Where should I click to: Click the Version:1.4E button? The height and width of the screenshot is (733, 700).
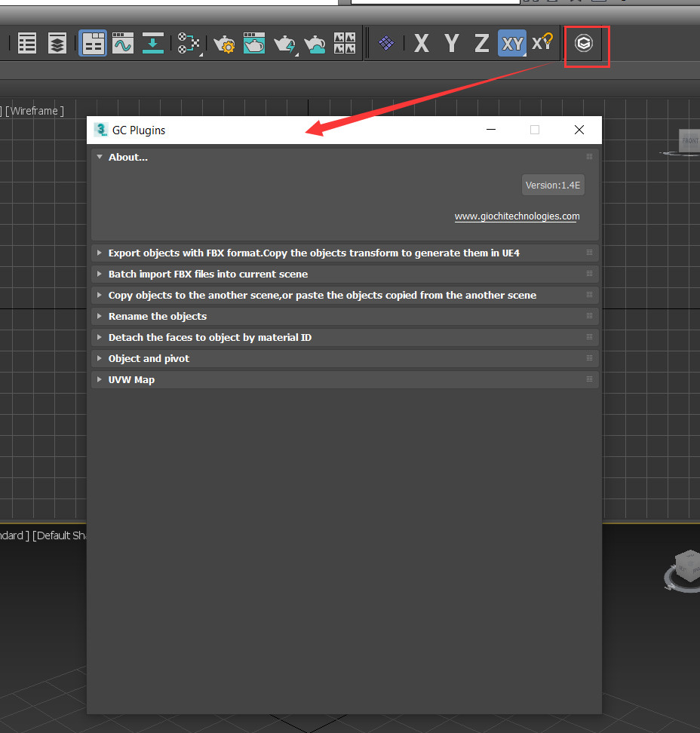click(x=553, y=185)
